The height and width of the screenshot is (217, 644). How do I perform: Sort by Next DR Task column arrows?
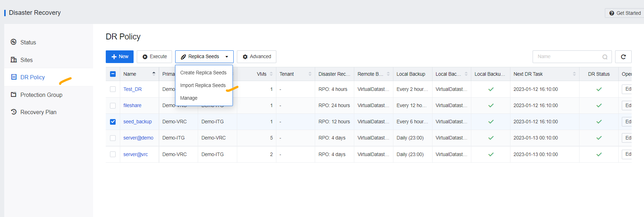[x=574, y=74]
